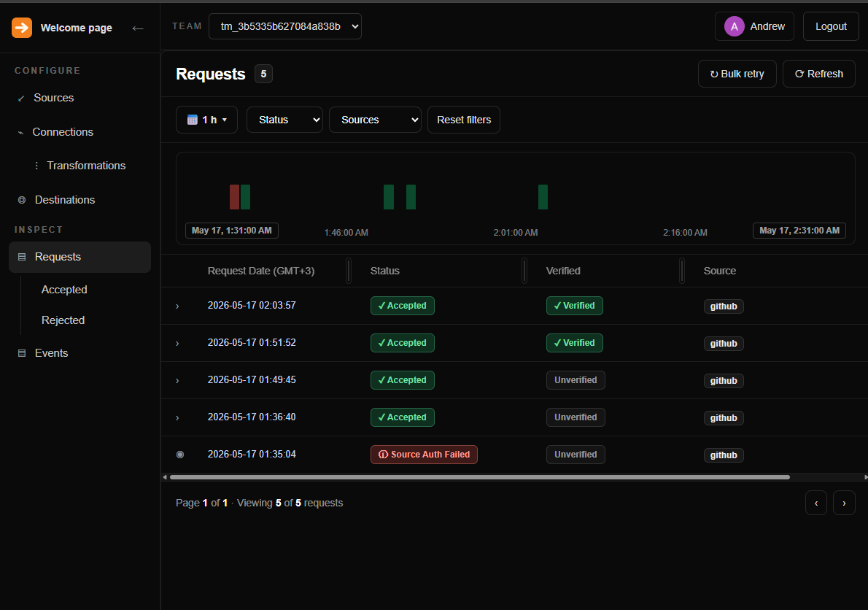Click the Accepted badge on the 02:03:57 row
Screen dimensions: 868x610
(403, 306)
